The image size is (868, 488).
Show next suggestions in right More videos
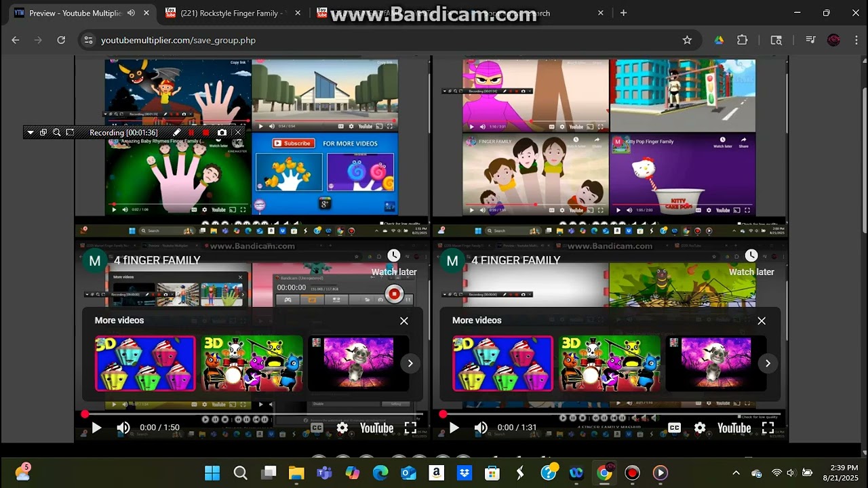tap(768, 363)
